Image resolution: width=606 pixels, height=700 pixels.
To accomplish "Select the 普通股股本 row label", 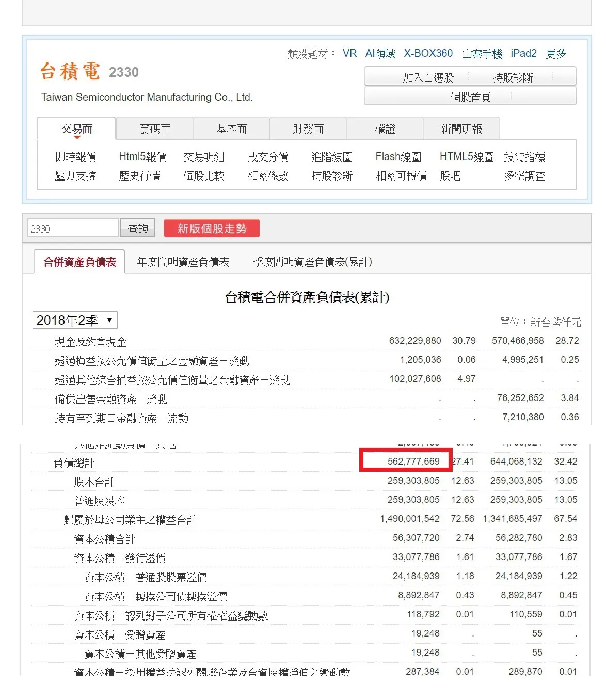I will click(x=100, y=501).
